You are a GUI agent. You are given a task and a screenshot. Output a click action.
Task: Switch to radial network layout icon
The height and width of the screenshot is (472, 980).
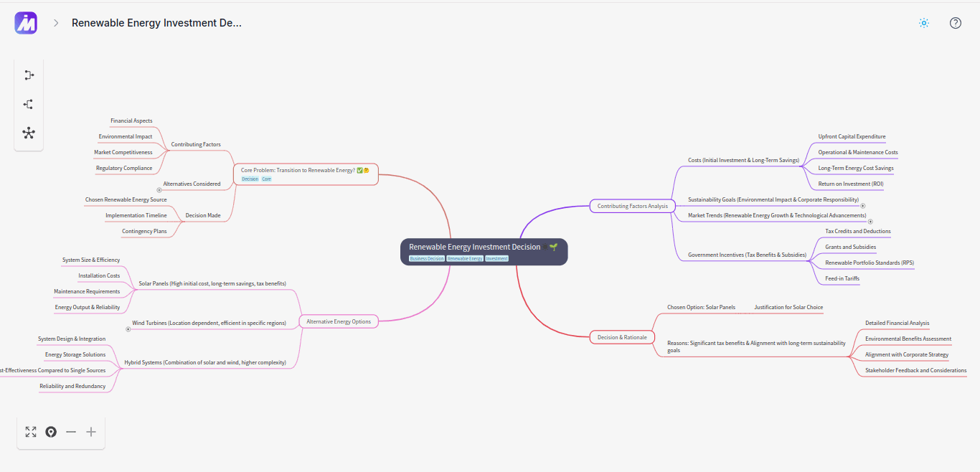29,133
